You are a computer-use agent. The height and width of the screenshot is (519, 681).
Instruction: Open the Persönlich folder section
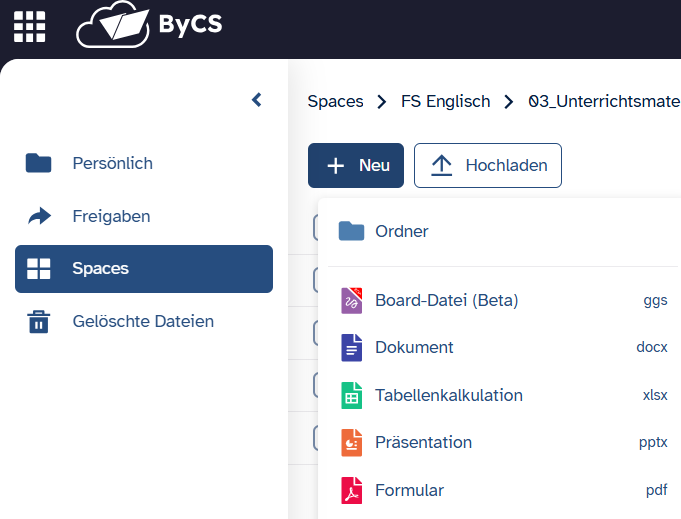112,163
